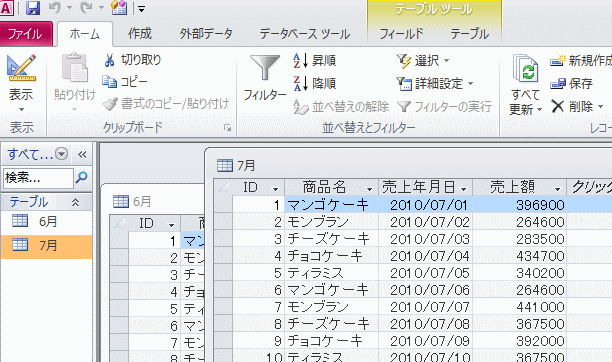Sort ascending with 昇順 button

click(315, 61)
